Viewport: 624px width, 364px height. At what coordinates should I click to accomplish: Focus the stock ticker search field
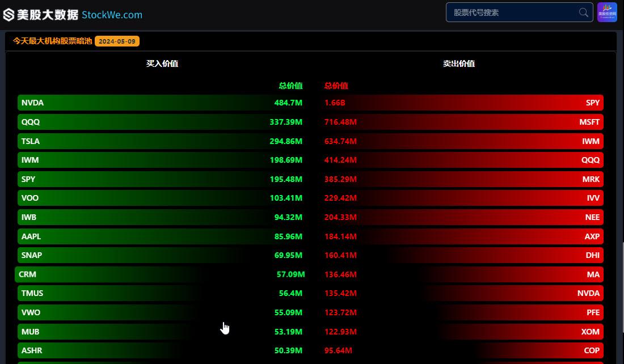tap(519, 12)
